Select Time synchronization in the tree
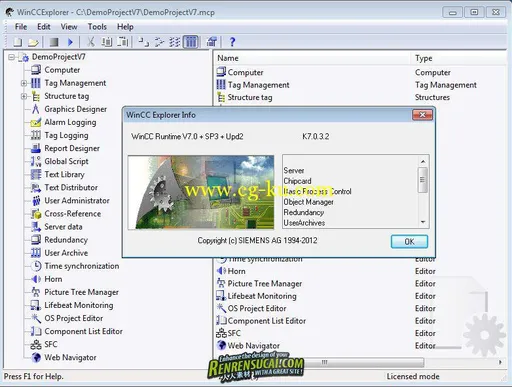The width and height of the screenshot is (512, 387). 82,266
